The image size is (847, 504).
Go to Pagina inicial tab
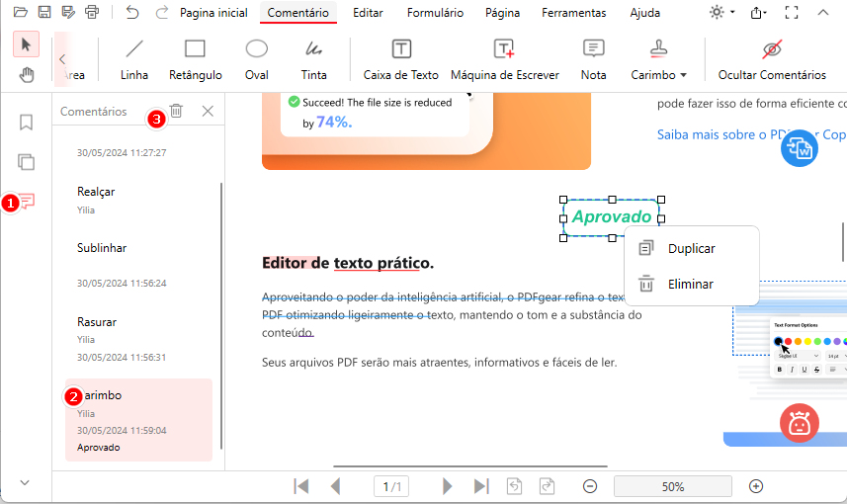pos(213,13)
